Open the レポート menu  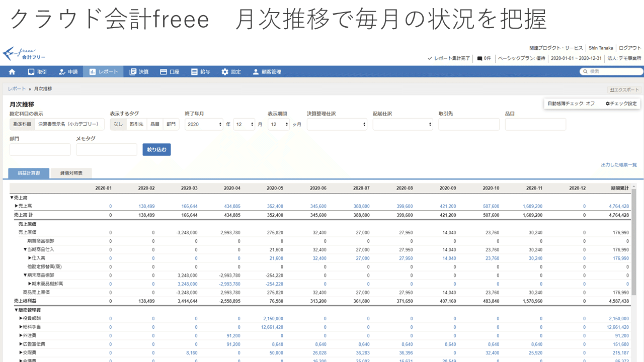(x=103, y=72)
